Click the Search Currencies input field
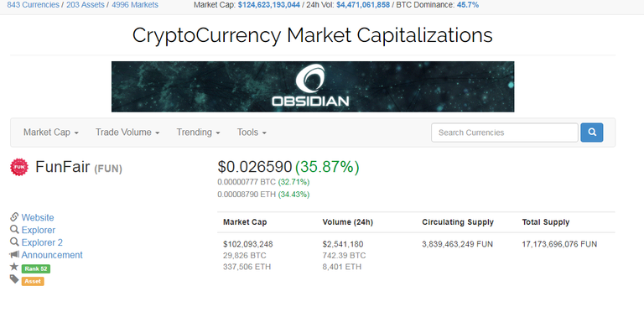Image resolution: width=644 pixels, height=312 pixels. coord(504,133)
